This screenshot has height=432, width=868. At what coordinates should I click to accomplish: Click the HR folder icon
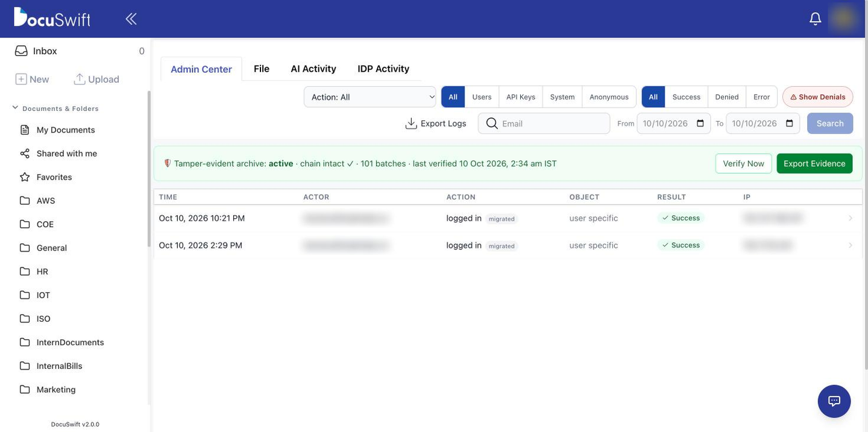25,271
